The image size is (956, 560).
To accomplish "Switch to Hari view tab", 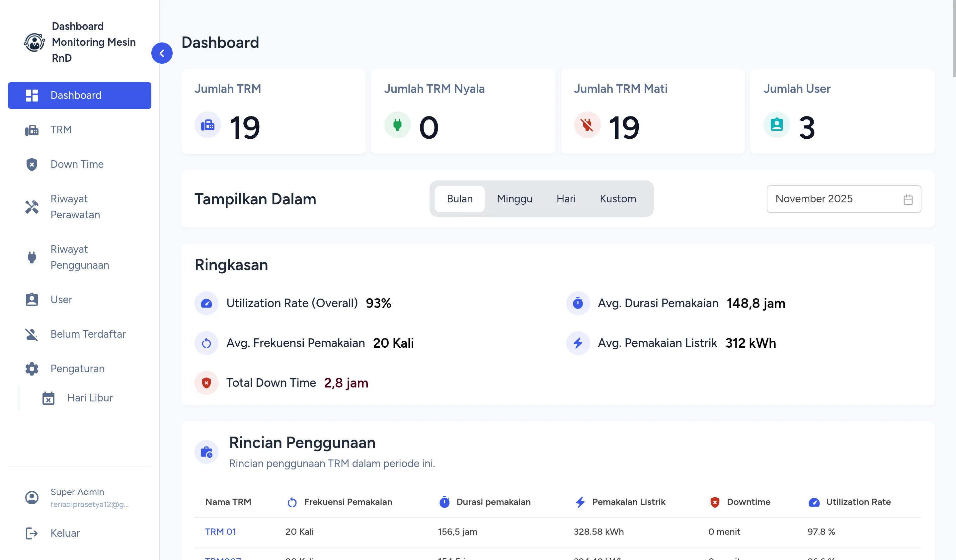I will (566, 199).
